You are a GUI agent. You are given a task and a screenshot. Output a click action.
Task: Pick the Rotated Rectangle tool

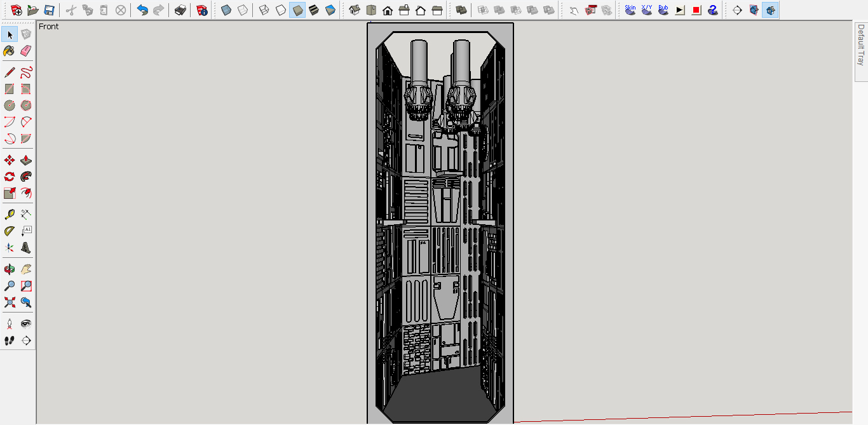pyautogui.click(x=26, y=89)
